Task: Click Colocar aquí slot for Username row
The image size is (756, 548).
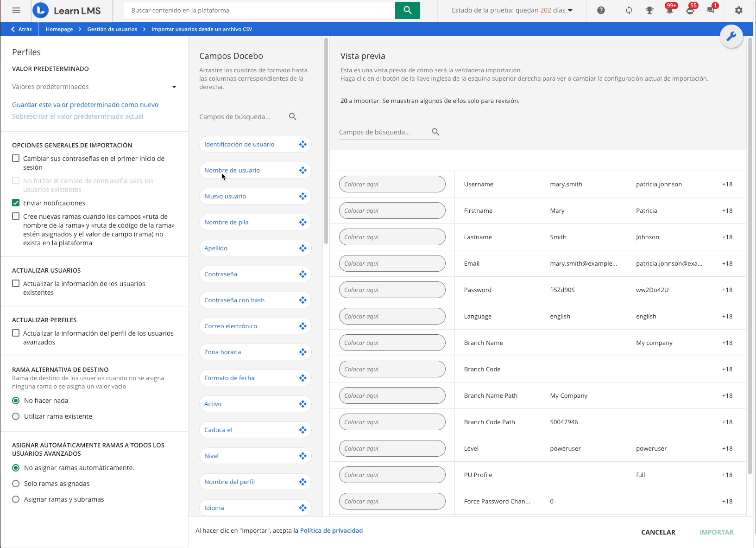Action: click(x=392, y=184)
